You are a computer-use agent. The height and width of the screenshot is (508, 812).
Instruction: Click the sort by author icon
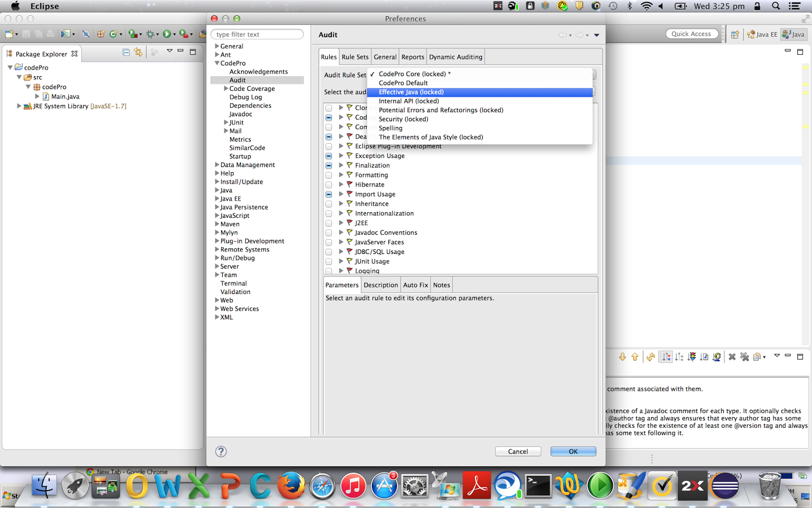[x=717, y=357]
